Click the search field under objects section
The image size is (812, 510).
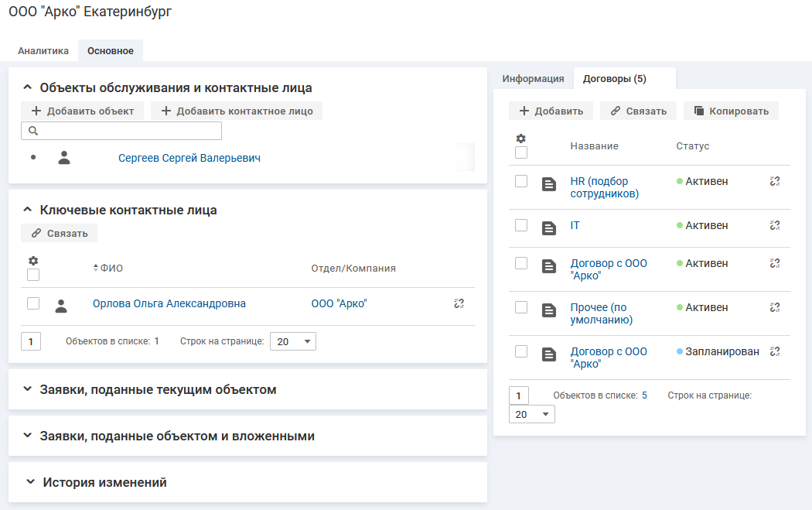[x=121, y=131]
